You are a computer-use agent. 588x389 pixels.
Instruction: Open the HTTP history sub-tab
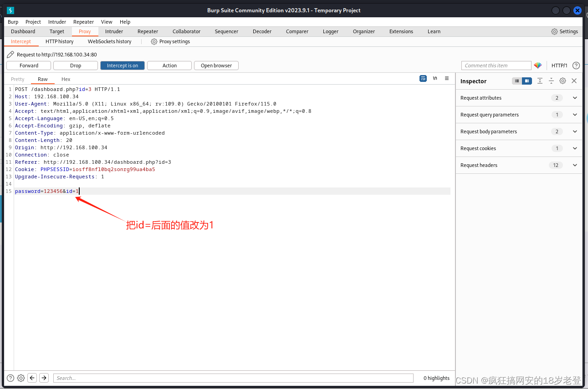59,41
